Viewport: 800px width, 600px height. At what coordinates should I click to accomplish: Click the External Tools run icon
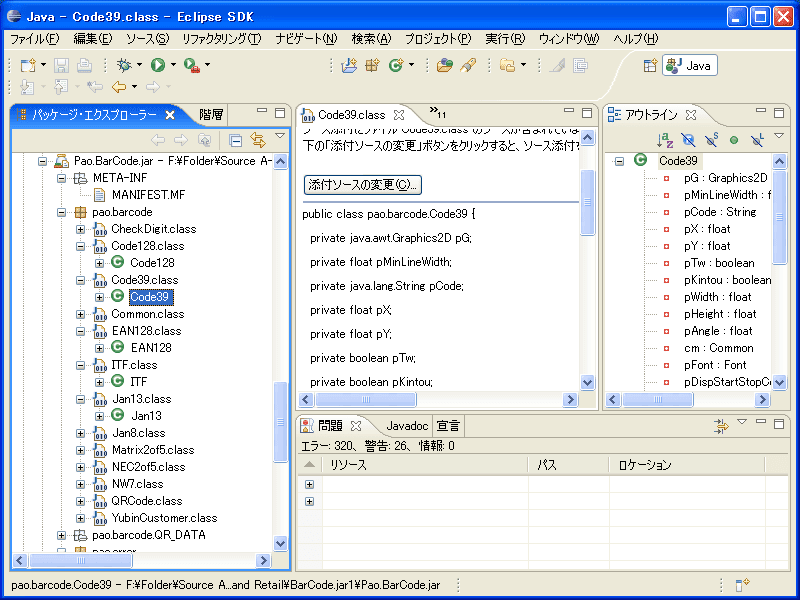192,65
